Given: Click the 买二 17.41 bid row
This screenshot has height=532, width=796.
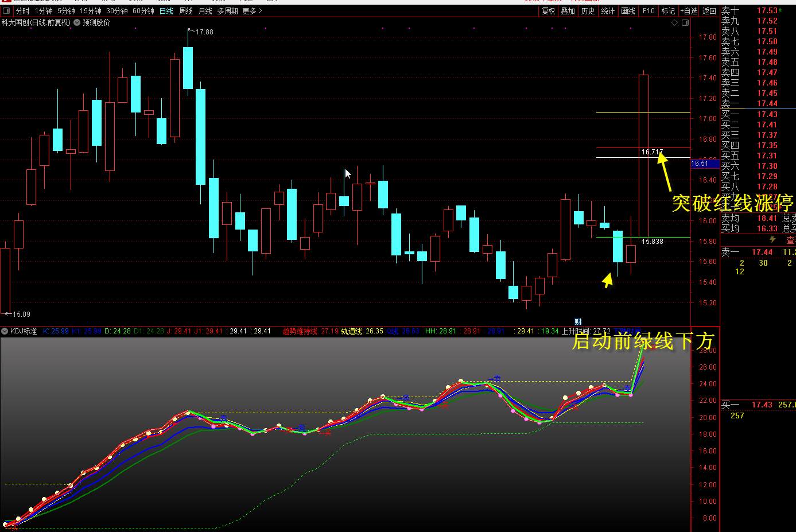Looking at the screenshot, I should pyautogui.click(x=758, y=125).
